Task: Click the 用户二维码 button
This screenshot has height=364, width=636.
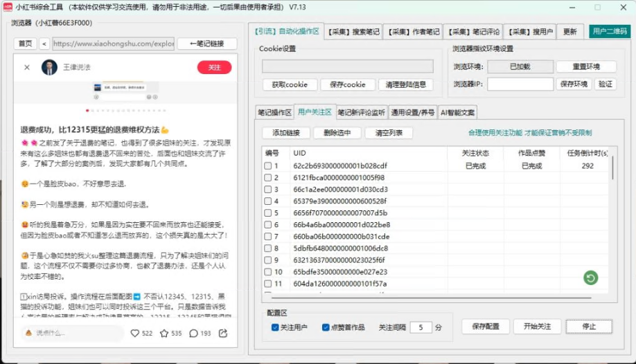Action: [610, 31]
